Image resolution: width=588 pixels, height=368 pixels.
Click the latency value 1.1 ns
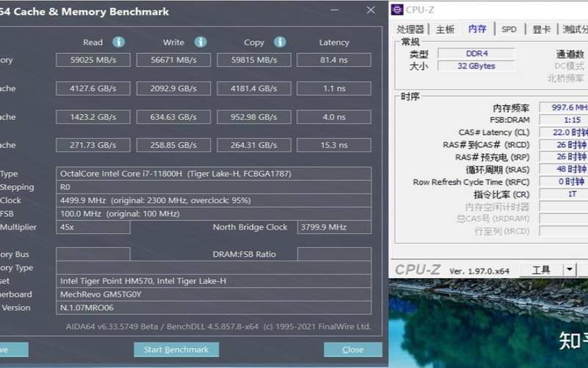(334, 88)
